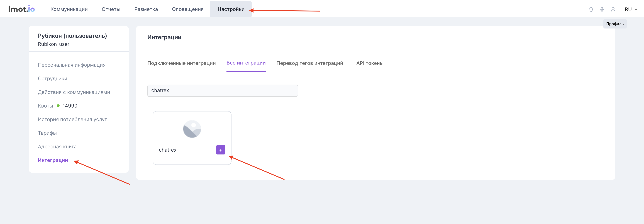
Task: Open the user profile icon
Action: pos(613,9)
